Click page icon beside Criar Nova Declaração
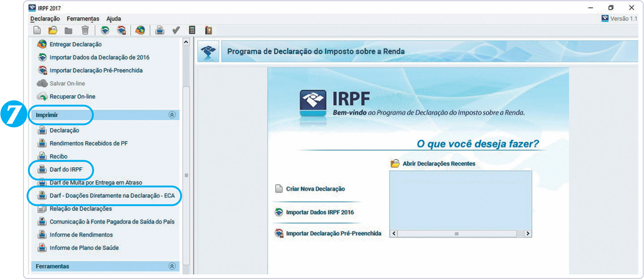644x279 pixels. pyautogui.click(x=278, y=189)
